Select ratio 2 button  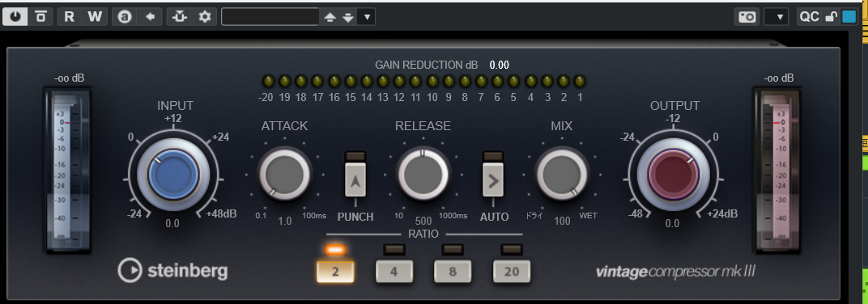[335, 272]
